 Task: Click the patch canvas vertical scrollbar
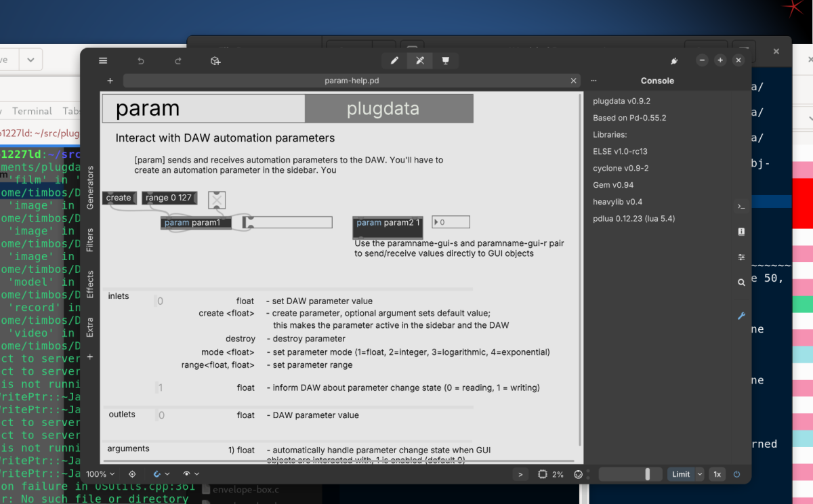[579, 268]
